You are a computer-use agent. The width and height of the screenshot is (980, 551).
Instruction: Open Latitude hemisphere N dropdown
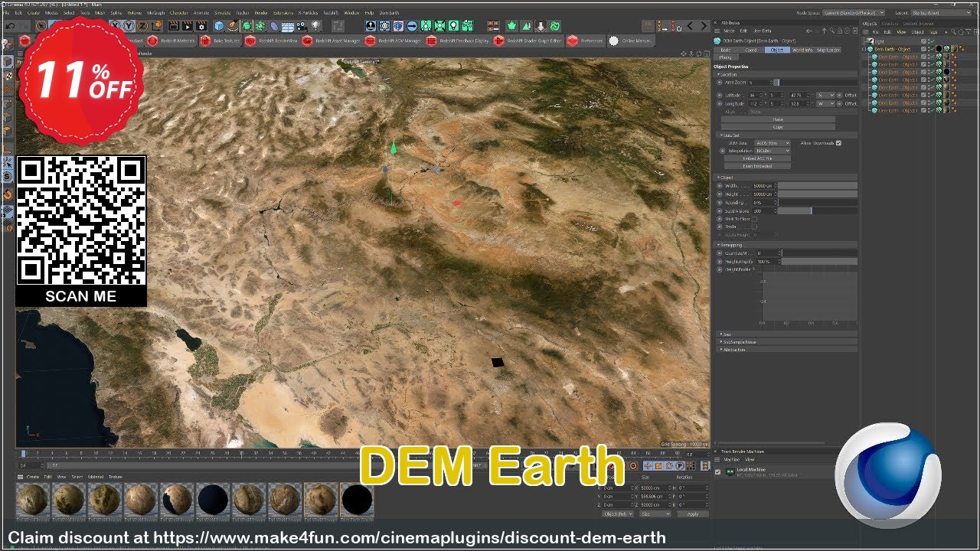(x=825, y=95)
